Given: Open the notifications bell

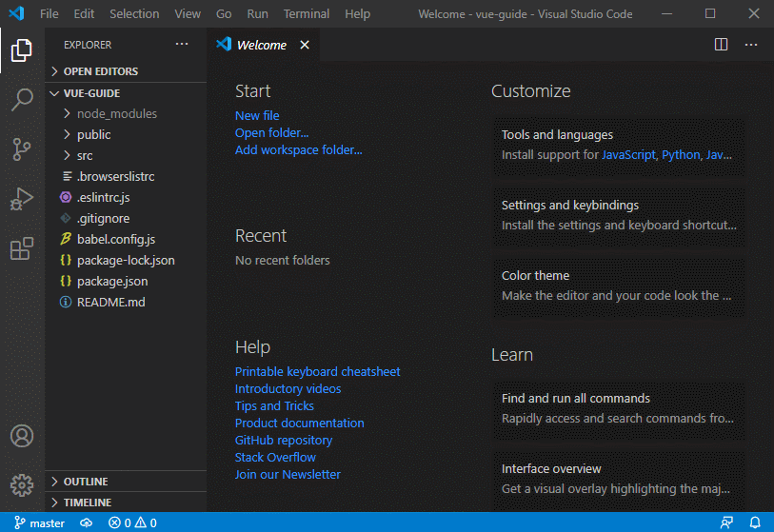Looking at the screenshot, I should pyautogui.click(x=755, y=522).
